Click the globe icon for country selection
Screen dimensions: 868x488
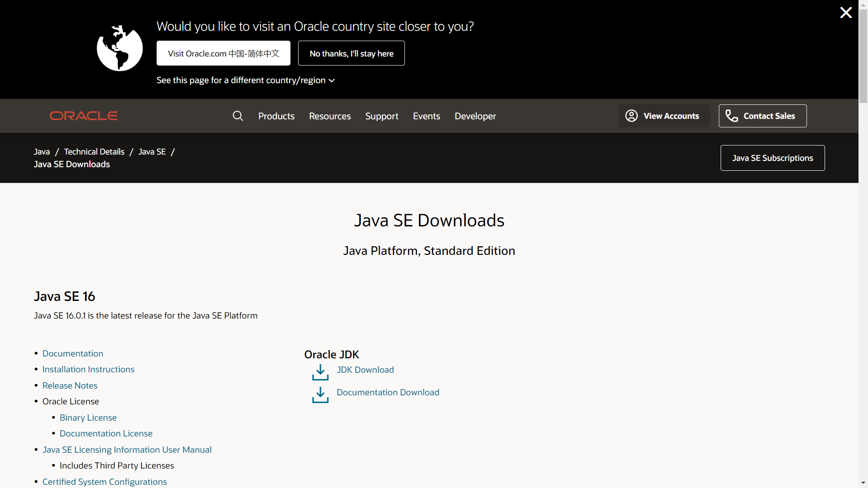tap(120, 47)
